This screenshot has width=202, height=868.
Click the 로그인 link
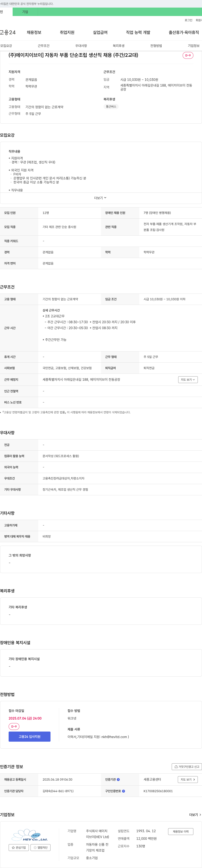tap(189, 20)
